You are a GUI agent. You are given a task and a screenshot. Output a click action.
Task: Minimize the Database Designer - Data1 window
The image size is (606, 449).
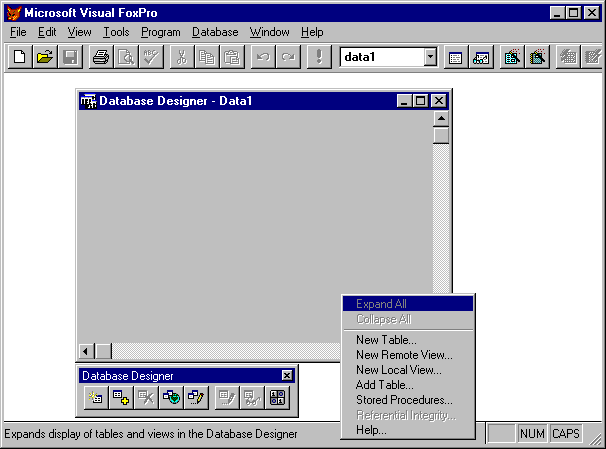coord(404,101)
